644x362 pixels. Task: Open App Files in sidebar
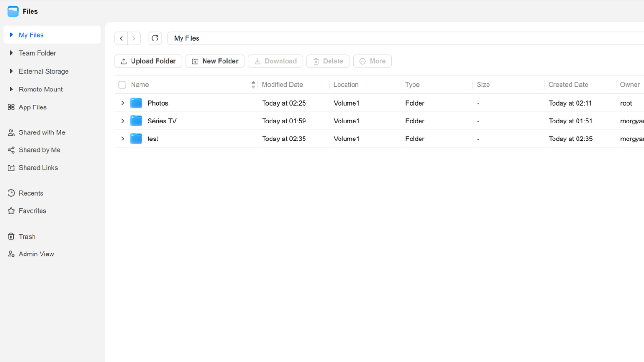pyautogui.click(x=33, y=107)
